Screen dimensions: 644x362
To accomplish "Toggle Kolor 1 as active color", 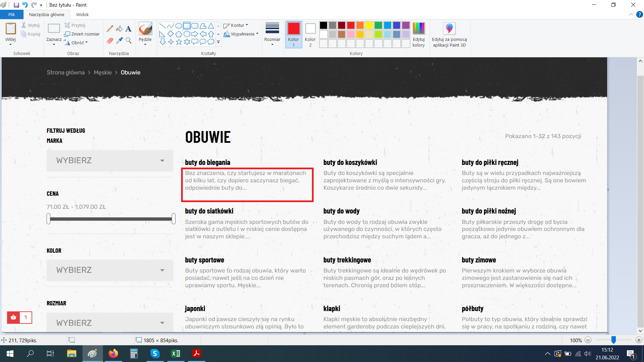I will tap(293, 34).
